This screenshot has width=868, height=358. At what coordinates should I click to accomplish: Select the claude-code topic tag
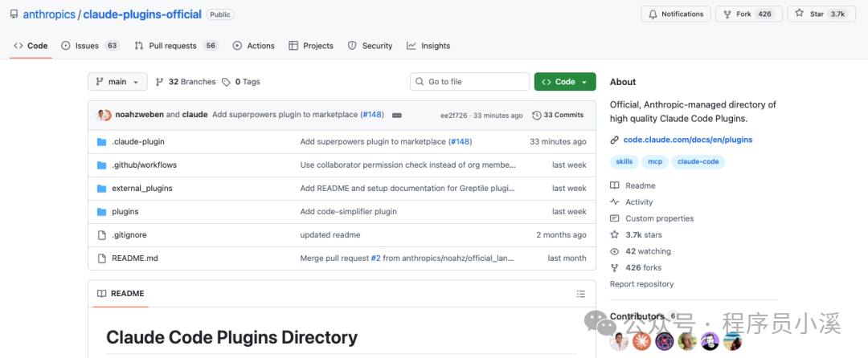coord(698,162)
